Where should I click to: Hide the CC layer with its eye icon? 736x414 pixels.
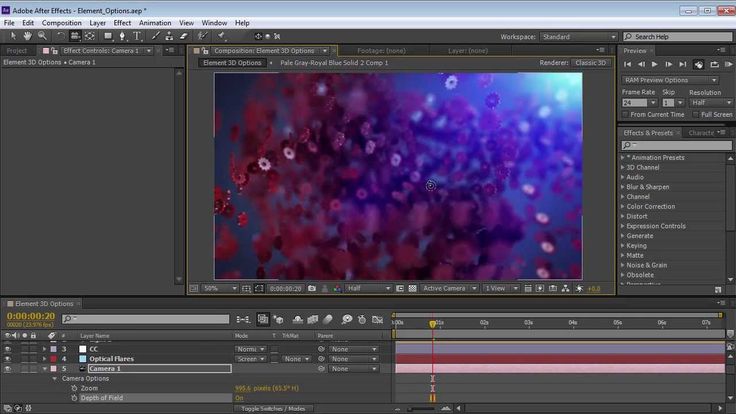pos(7,349)
